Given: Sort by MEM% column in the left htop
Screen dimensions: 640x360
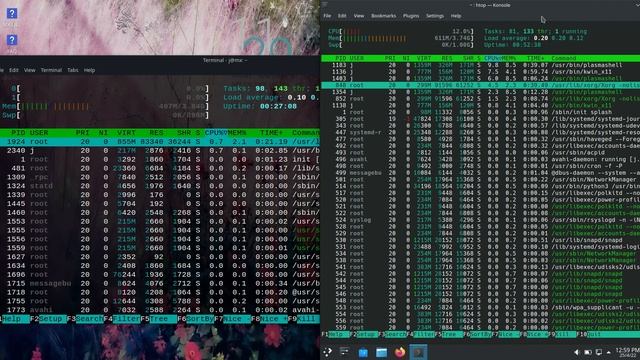Looking at the screenshot, I should [237, 133].
